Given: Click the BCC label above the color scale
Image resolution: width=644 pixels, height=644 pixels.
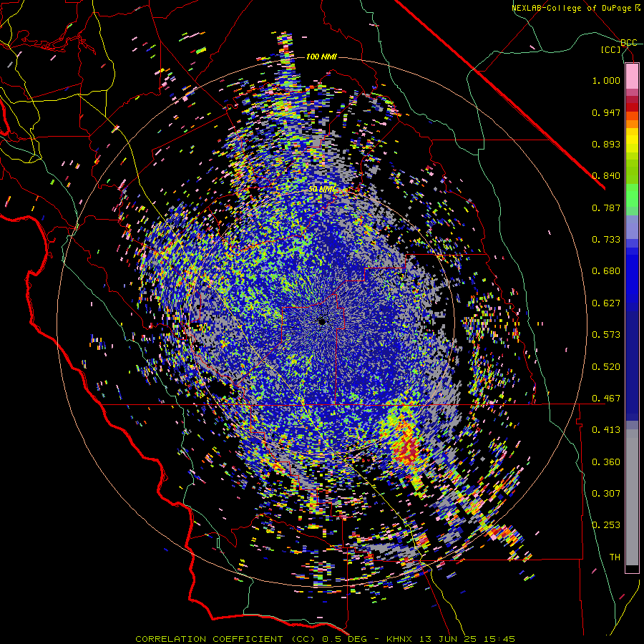Looking at the screenshot, I should (629, 43).
